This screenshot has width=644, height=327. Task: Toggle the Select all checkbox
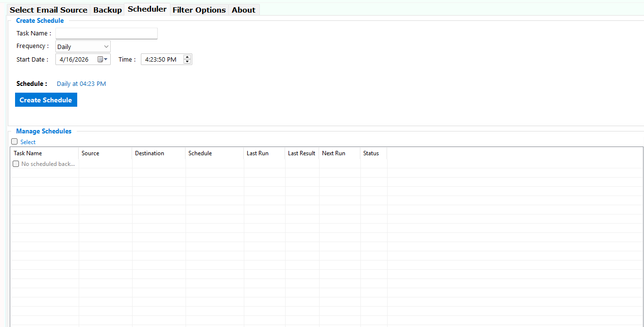tap(15, 142)
